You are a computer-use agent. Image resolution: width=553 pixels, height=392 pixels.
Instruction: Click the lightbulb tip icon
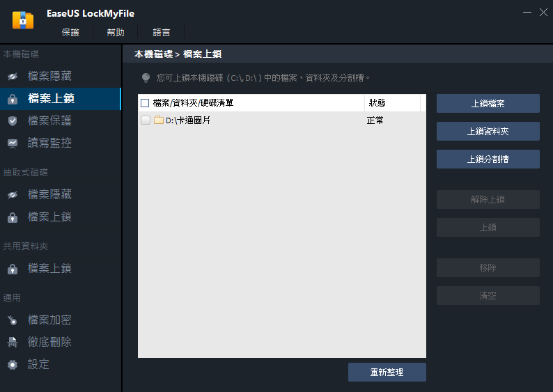tap(146, 77)
